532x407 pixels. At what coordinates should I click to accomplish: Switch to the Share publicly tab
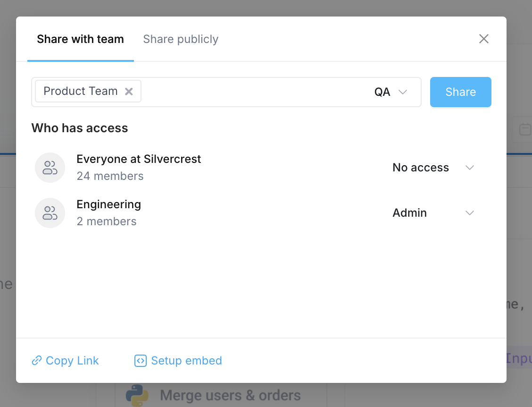click(x=180, y=39)
